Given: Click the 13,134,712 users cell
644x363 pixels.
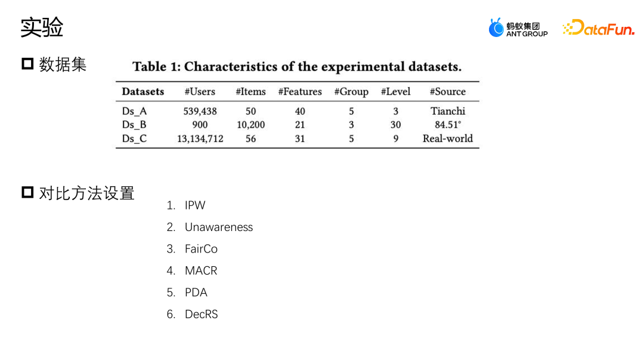Looking at the screenshot, I should (200, 139).
